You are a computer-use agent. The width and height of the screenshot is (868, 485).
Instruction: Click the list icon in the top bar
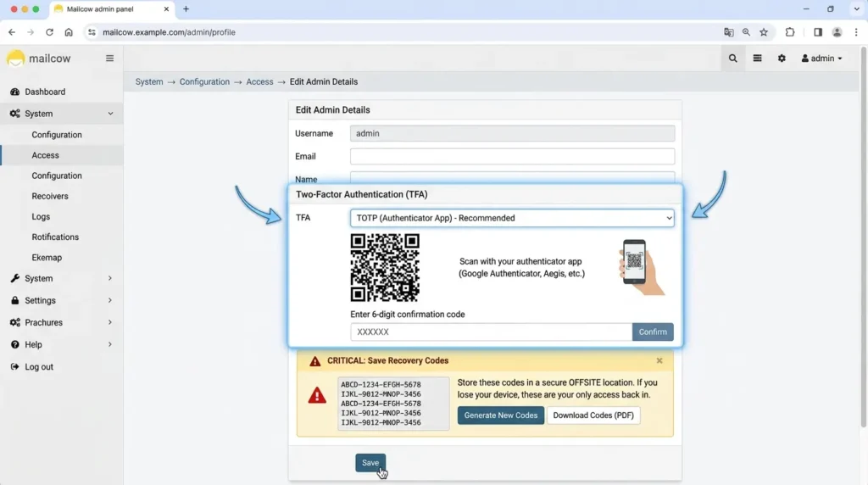pos(757,59)
